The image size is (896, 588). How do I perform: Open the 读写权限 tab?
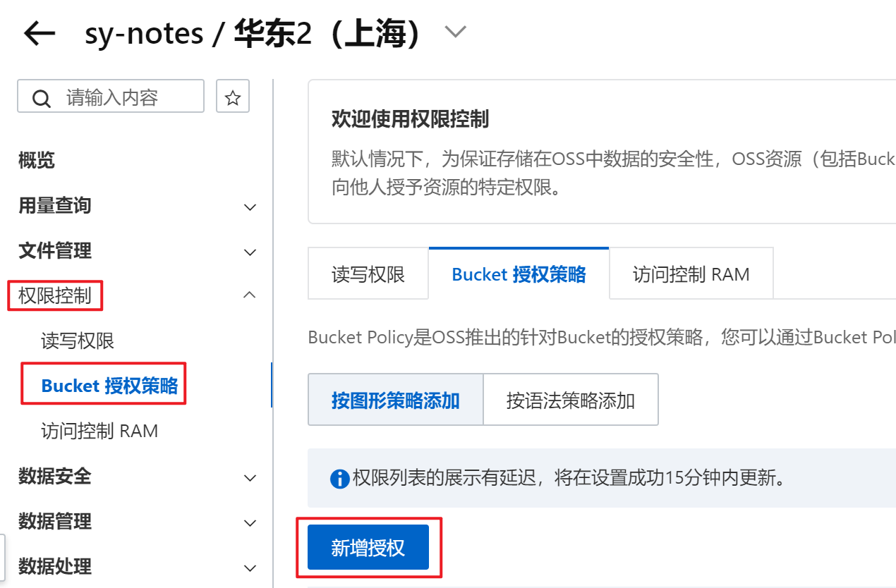368,274
